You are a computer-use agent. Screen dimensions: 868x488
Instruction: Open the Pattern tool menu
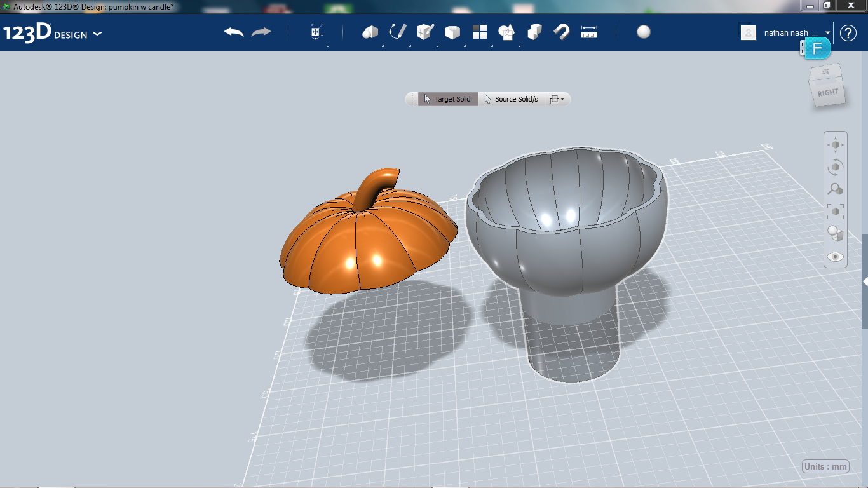point(479,32)
